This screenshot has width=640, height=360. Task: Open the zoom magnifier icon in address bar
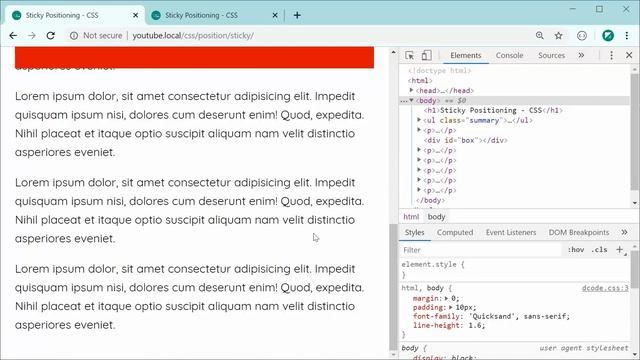tap(540, 36)
